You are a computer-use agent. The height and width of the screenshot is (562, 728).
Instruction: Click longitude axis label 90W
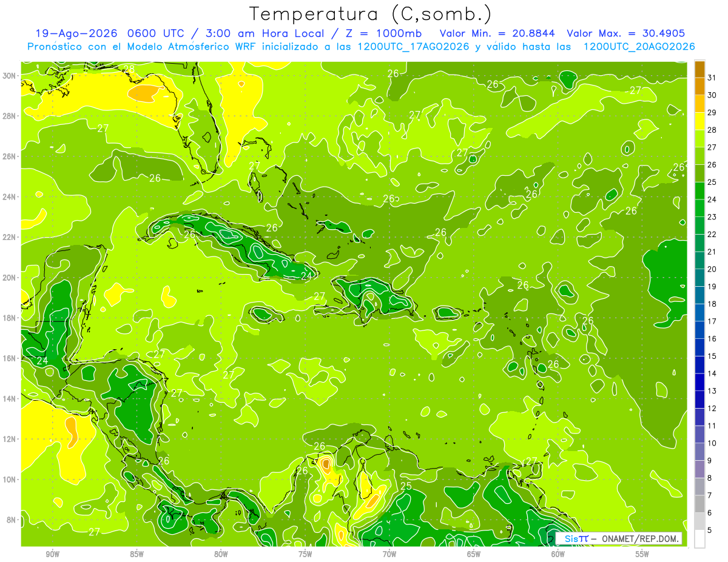tap(52, 555)
